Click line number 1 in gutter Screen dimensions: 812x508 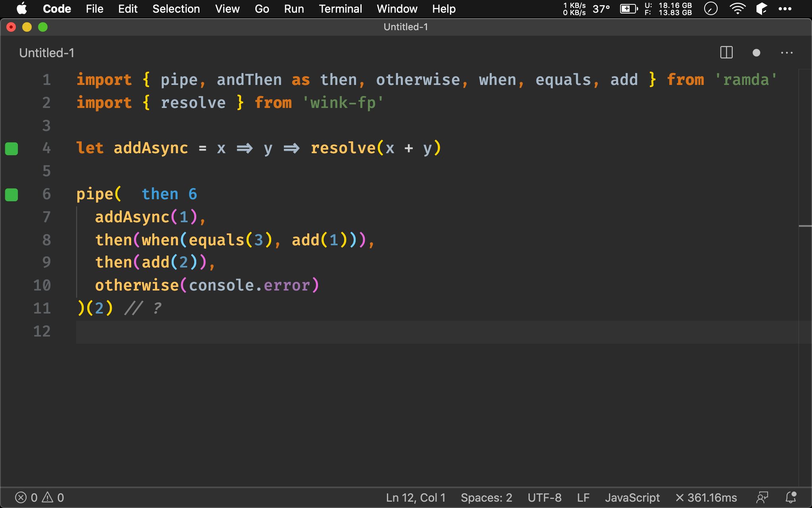coord(46,80)
